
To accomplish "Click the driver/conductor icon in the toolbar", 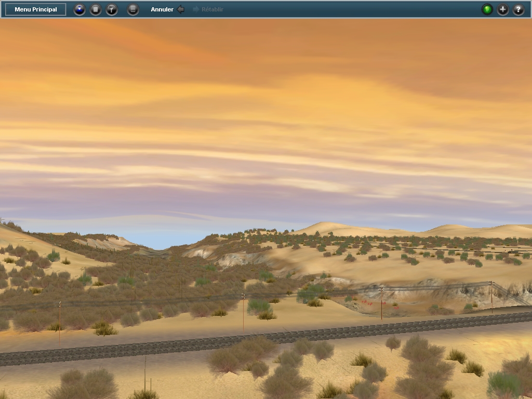I will 79,9.
